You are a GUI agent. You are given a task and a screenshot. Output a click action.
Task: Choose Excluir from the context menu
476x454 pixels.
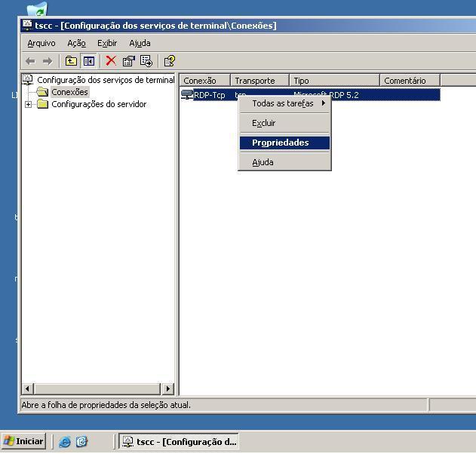click(264, 123)
